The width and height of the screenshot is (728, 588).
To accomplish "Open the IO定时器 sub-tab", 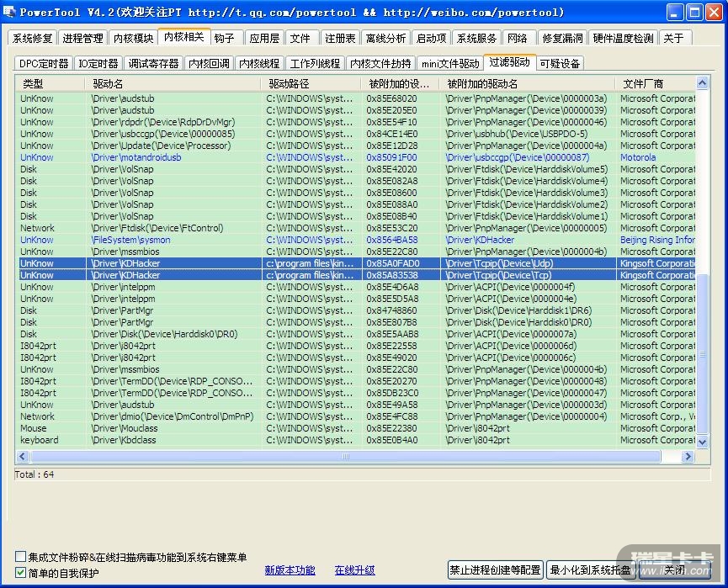I will [x=98, y=63].
